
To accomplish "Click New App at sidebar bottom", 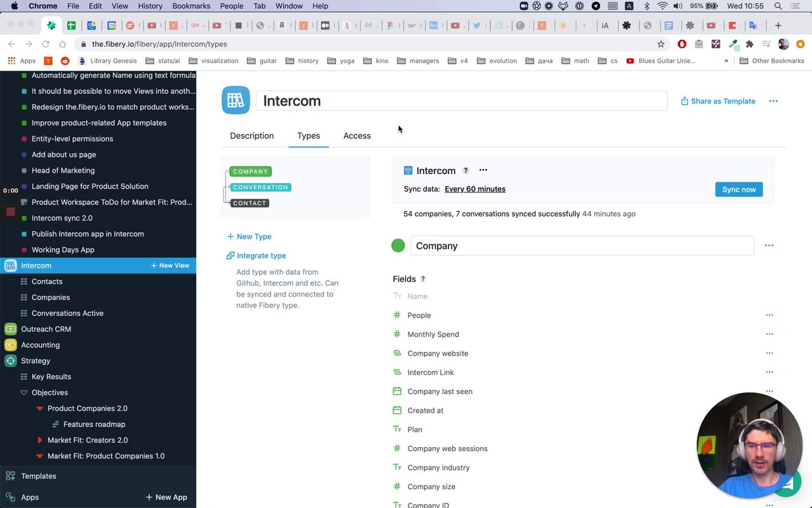I will [166, 497].
